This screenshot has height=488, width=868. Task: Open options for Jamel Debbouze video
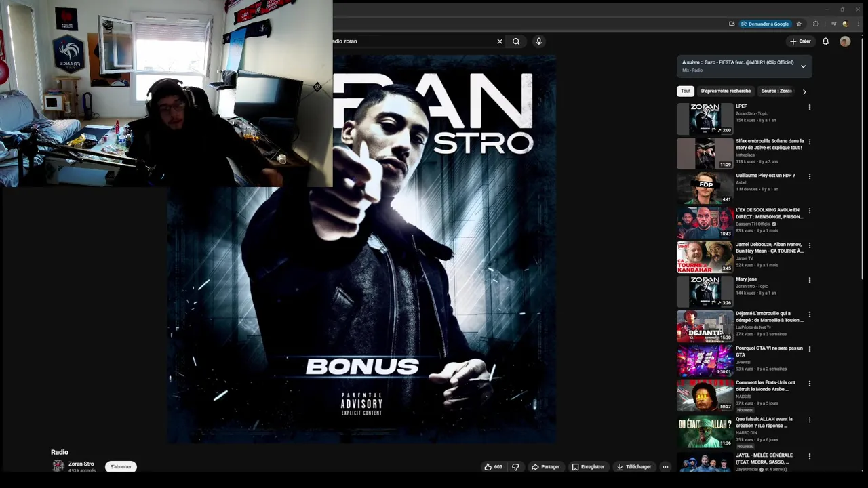(x=809, y=245)
